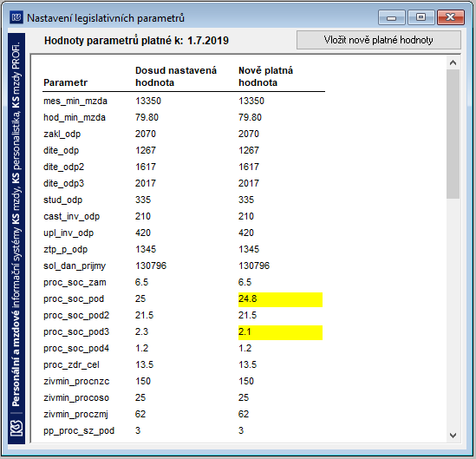Click the 'zakl_odp' parameter name
The height and width of the screenshot is (459, 476).
[62, 134]
